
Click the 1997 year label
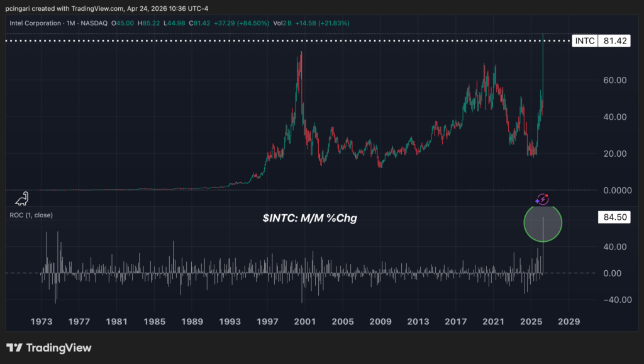tap(267, 322)
